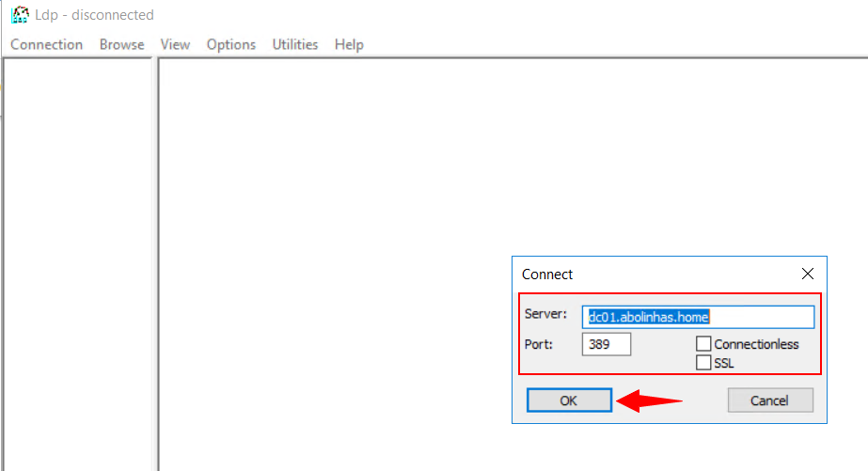Cancel the Connect dialog
Screen dimensions: 868x471
(770, 400)
